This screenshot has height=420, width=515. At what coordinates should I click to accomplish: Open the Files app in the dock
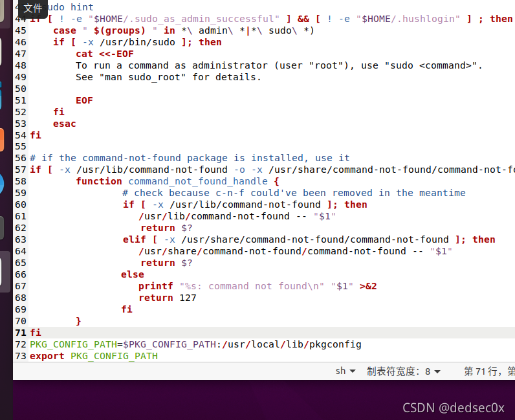pyautogui.click(x=2, y=10)
